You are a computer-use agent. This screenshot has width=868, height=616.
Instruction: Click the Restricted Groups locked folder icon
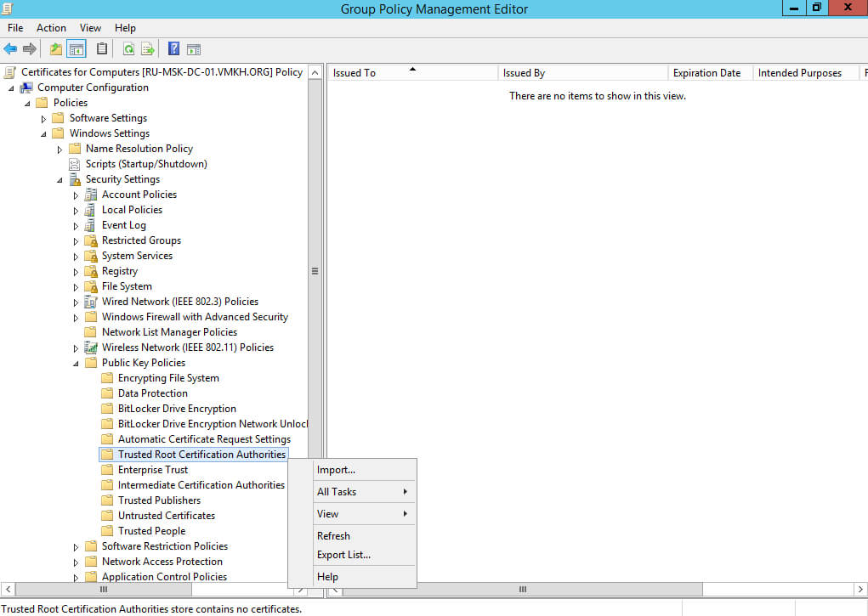[91, 240]
